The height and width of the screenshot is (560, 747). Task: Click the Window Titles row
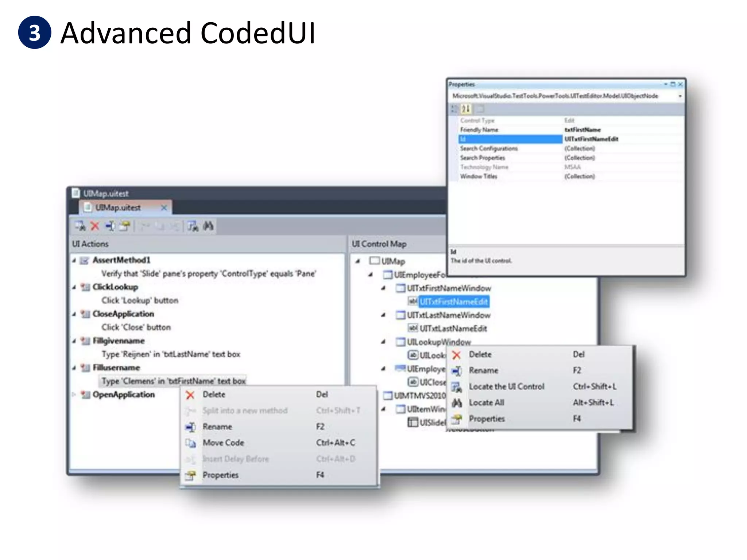(x=571, y=176)
